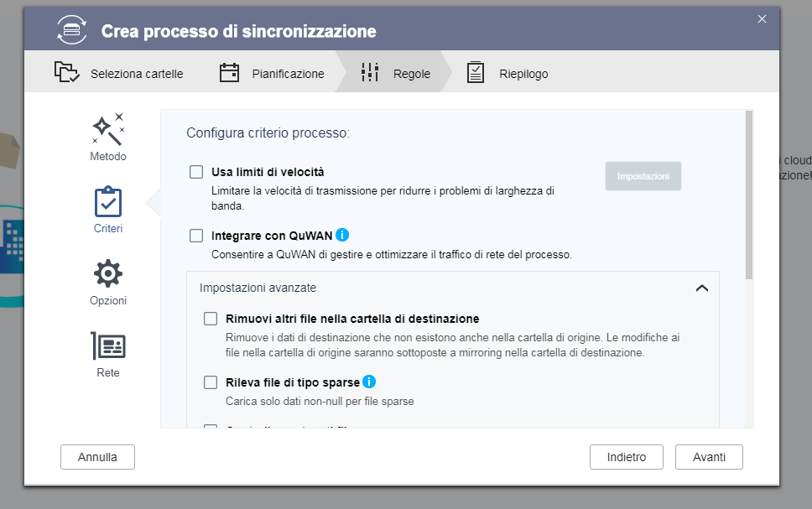Tick the Integrare con QuWAN checkbox

(x=196, y=236)
